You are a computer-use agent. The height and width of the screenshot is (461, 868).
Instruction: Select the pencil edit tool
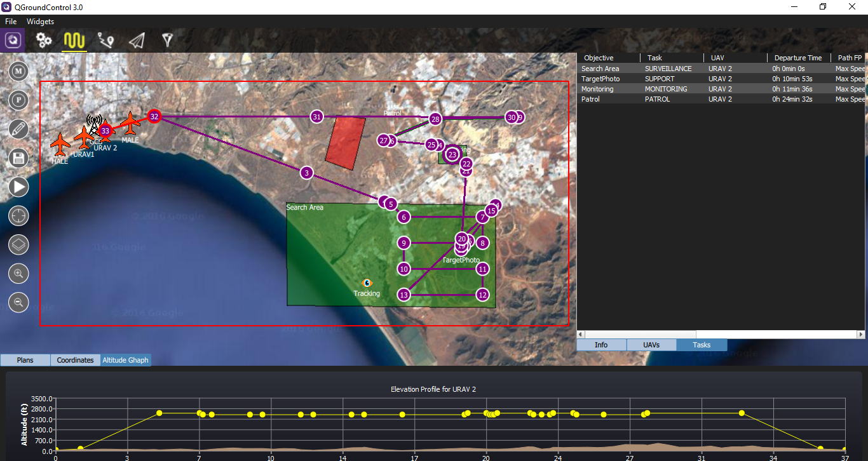[x=18, y=129]
